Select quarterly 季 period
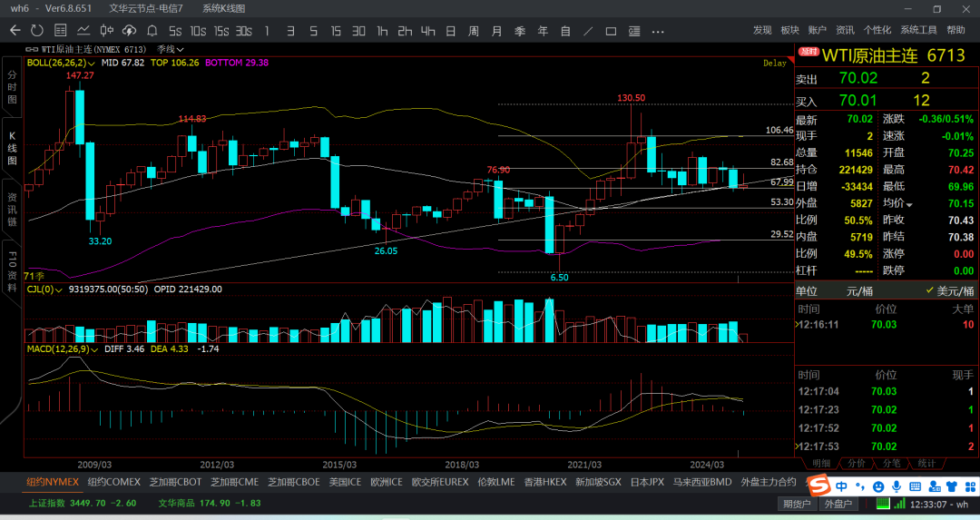980x520 pixels. click(520, 31)
